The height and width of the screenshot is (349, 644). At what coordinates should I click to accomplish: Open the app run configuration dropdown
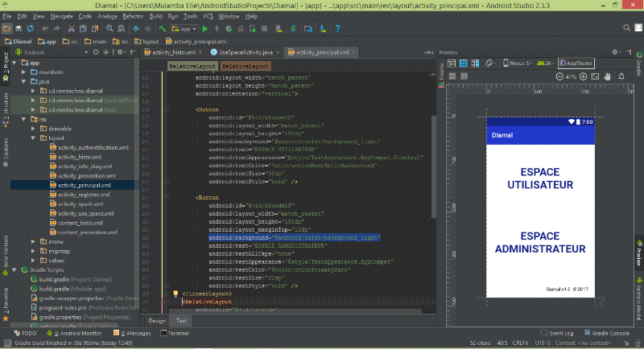tap(183, 29)
